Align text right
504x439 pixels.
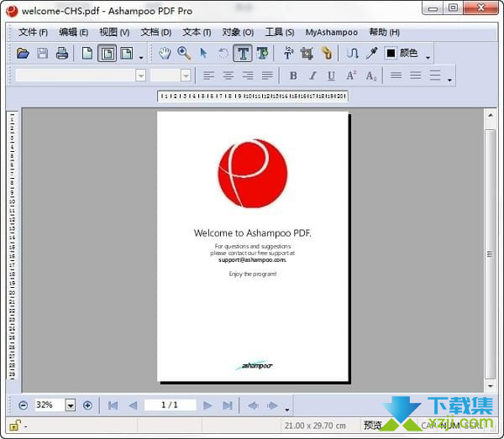pyautogui.click(x=248, y=76)
